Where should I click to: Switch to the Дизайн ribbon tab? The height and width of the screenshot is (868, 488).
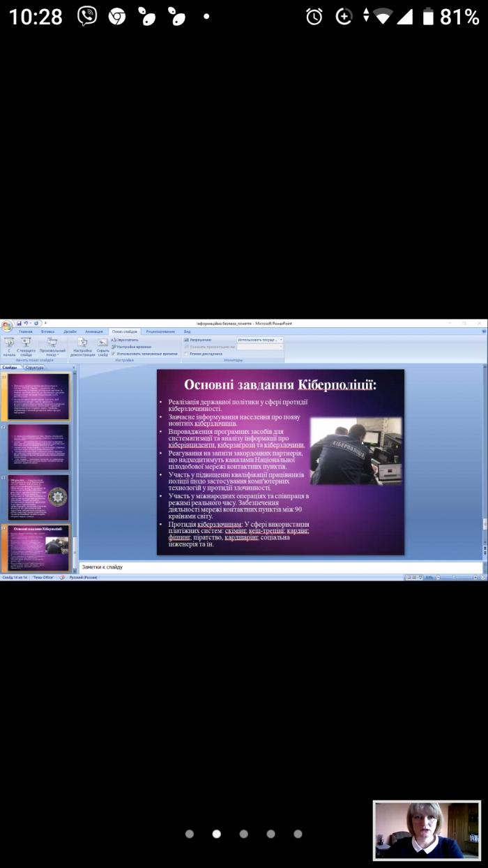point(70,331)
